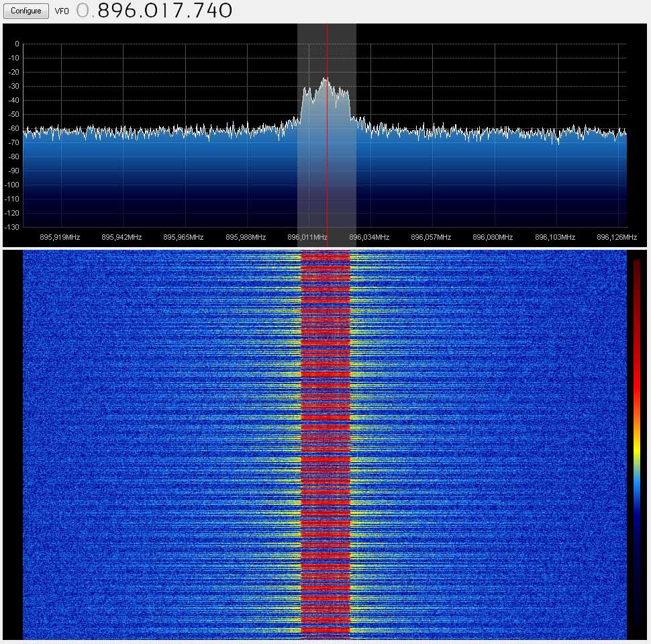Click the 895,919MHz frequency axis label
This screenshot has width=651, height=644.
pos(60,237)
